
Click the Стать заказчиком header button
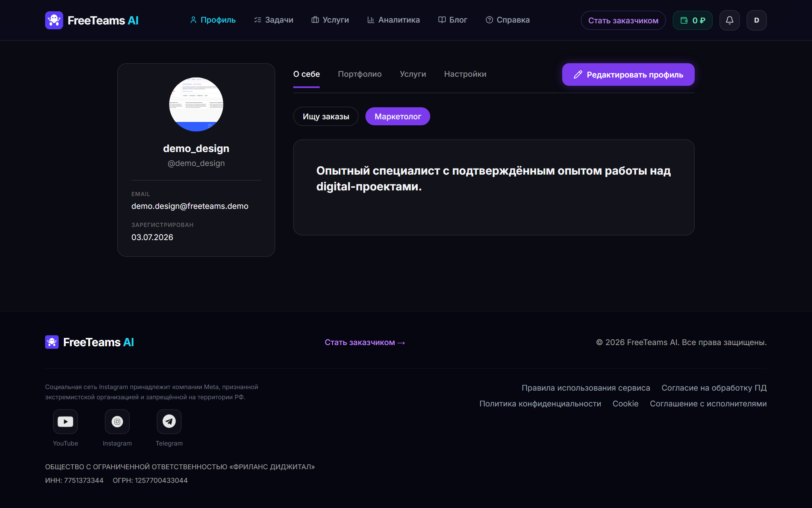click(x=623, y=20)
